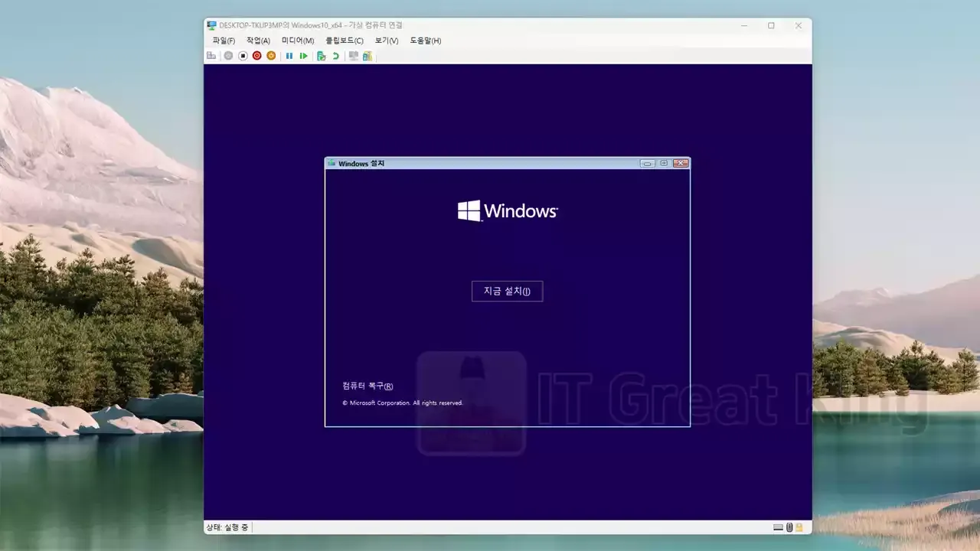Screen dimensions: 980x551
Task: Click the 컴퓨터 복구(R) link
Action: tap(367, 386)
